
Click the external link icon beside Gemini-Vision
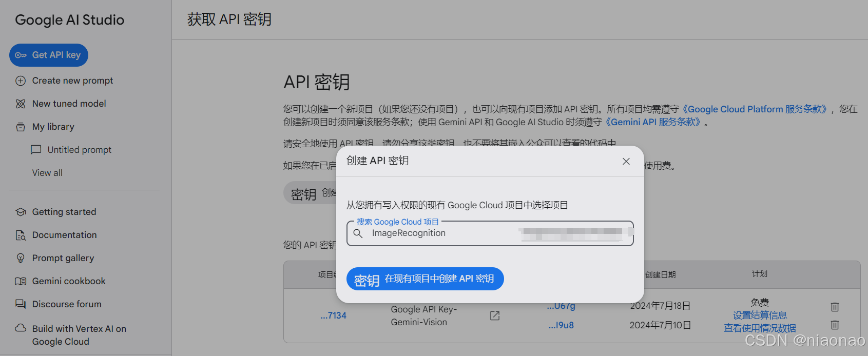495,315
